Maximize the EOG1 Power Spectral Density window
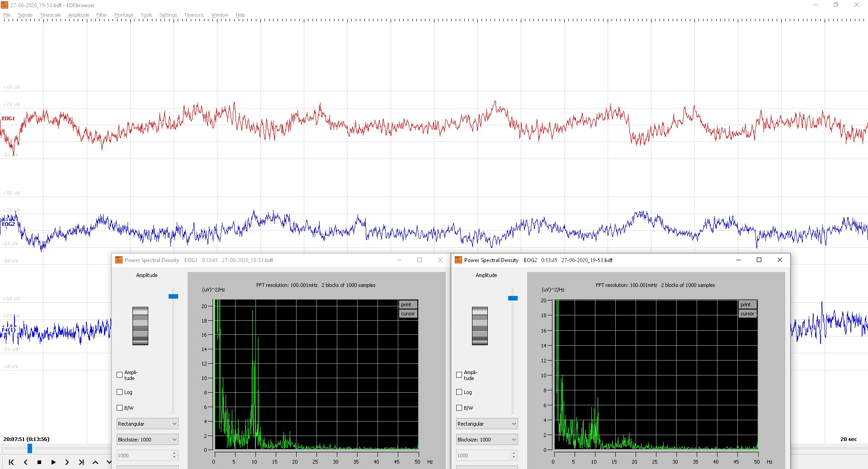Image resolution: width=868 pixels, height=469 pixels. 420,260
